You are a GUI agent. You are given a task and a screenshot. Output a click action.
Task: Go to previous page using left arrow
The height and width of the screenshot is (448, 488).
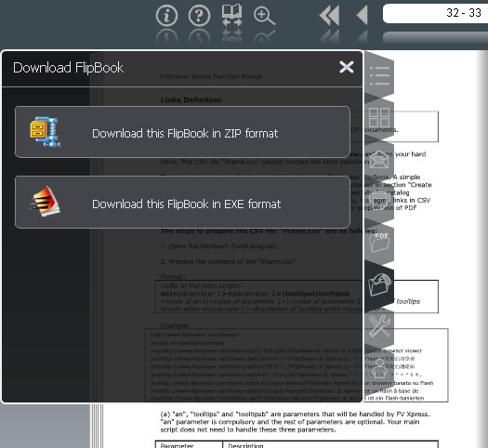(x=362, y=15)
